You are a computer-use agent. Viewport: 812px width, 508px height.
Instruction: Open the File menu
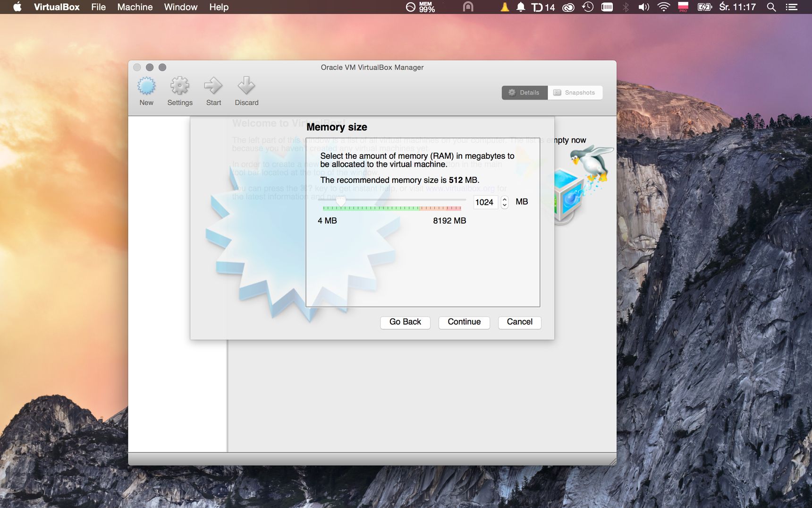pyautogui.click(x=98, y=7)
